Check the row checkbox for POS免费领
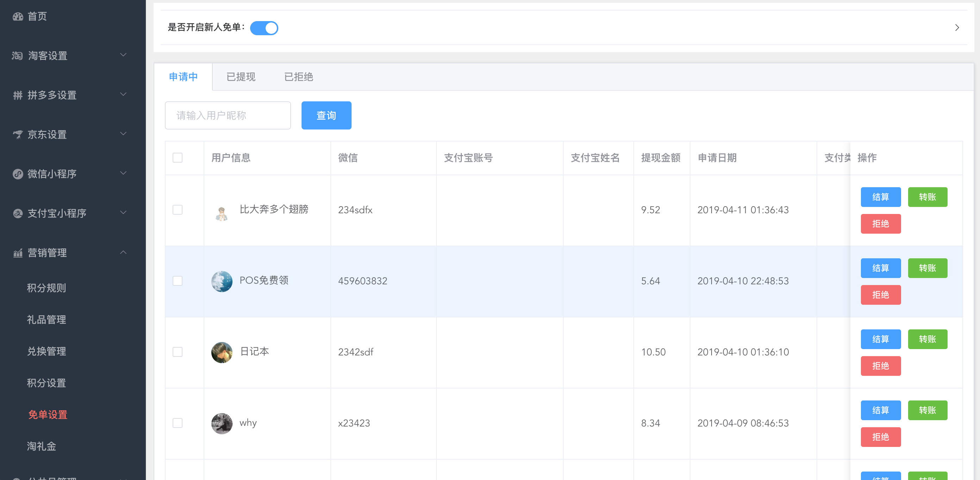Screen dimensions: 980x480 (178, 281)
